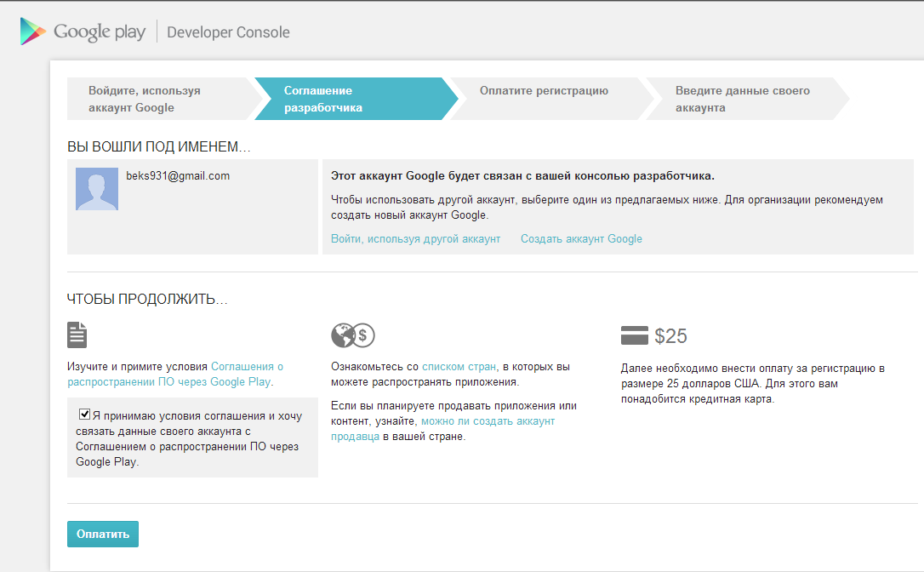Click the Google Play logo triangle

(x=32, y=31)
